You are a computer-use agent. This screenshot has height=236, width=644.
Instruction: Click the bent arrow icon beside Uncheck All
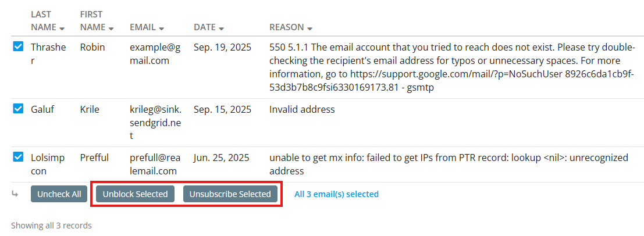pos(16,194)
